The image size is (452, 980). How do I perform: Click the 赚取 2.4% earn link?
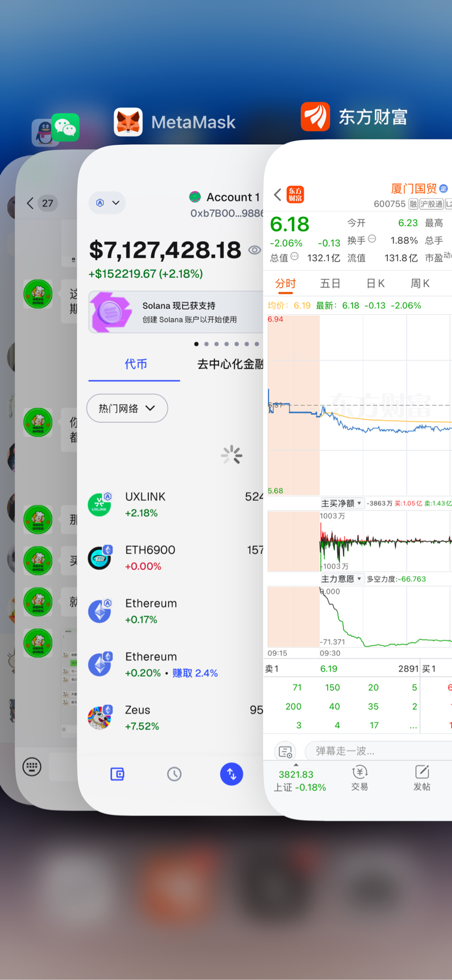(x=195, y=673)
